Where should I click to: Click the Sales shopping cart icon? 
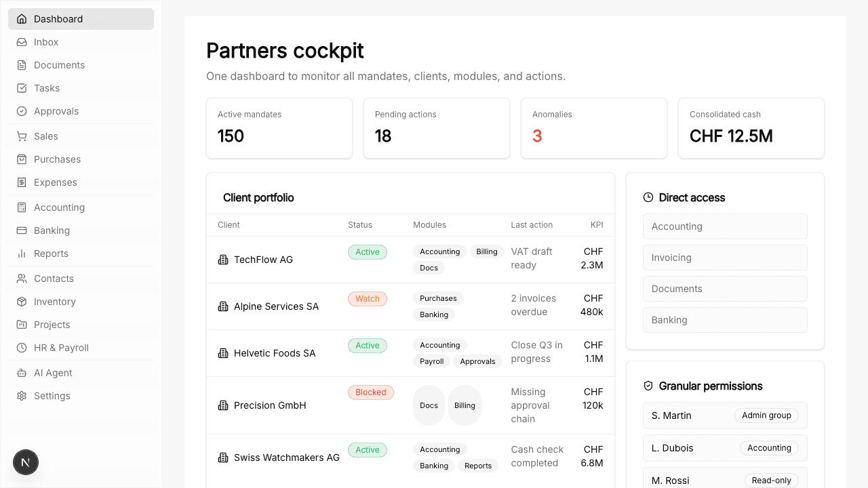point(22,136)
